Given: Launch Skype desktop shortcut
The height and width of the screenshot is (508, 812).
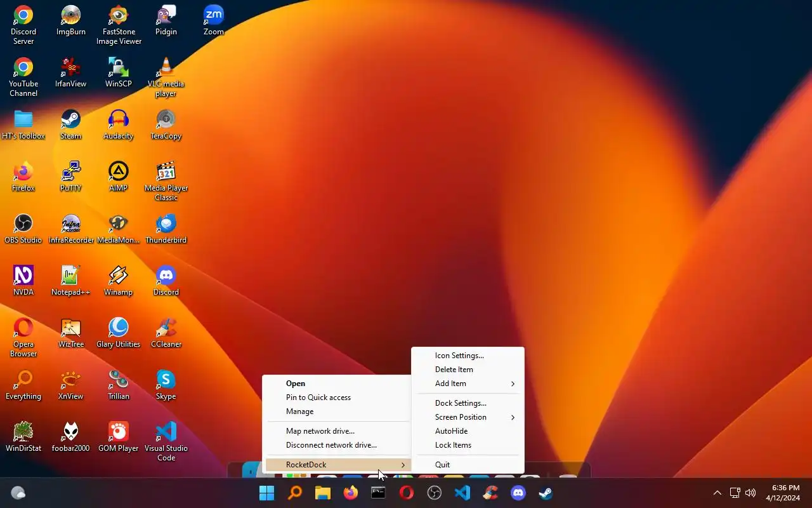Looking at the screenshot, I should click(166, 385).
